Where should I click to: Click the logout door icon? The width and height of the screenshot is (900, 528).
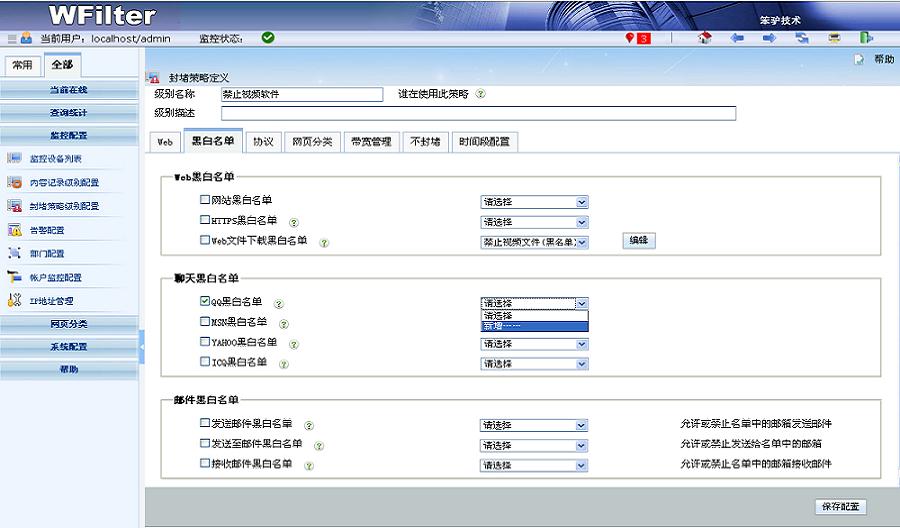click(866, 38)
